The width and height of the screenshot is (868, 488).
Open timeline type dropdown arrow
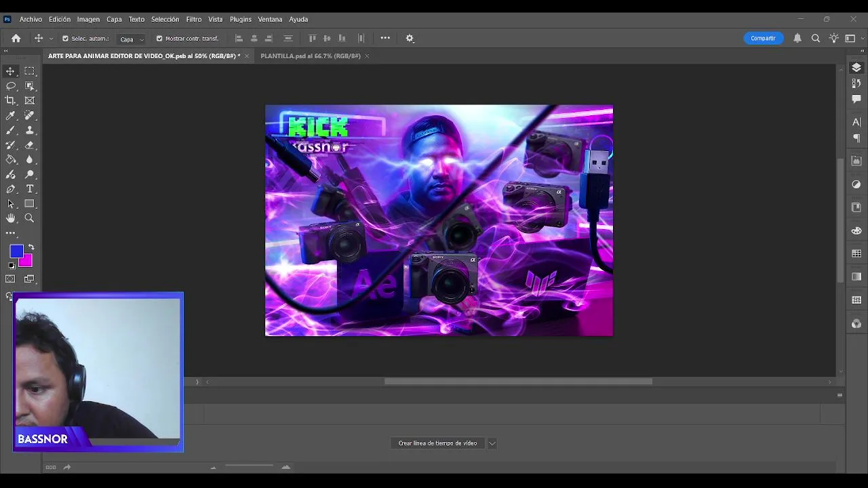point(492,443)
